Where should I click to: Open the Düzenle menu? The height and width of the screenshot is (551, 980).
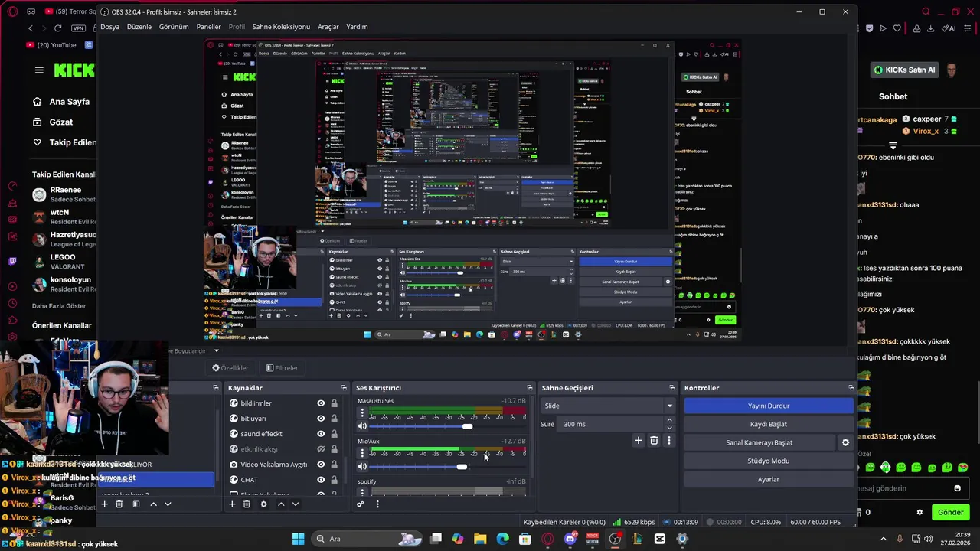click(139, 27)
